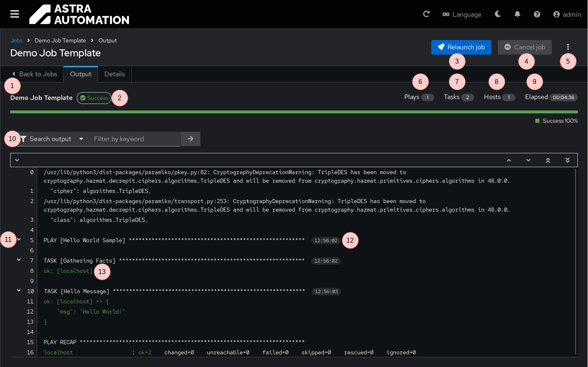The width and height of the screenshot is (588, 367).
Task: Click the Cancel job button
Action: click(x=524, y=47)
